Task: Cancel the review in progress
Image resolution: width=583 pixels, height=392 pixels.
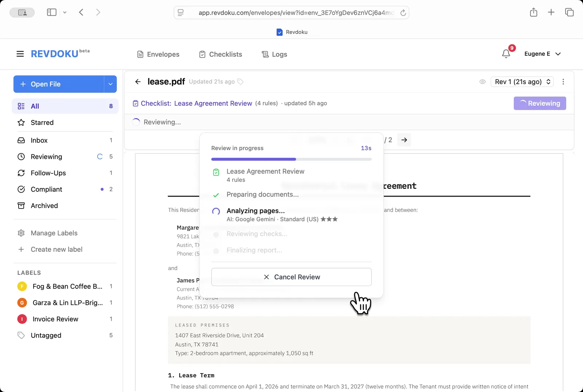Action: pos(291,277)
